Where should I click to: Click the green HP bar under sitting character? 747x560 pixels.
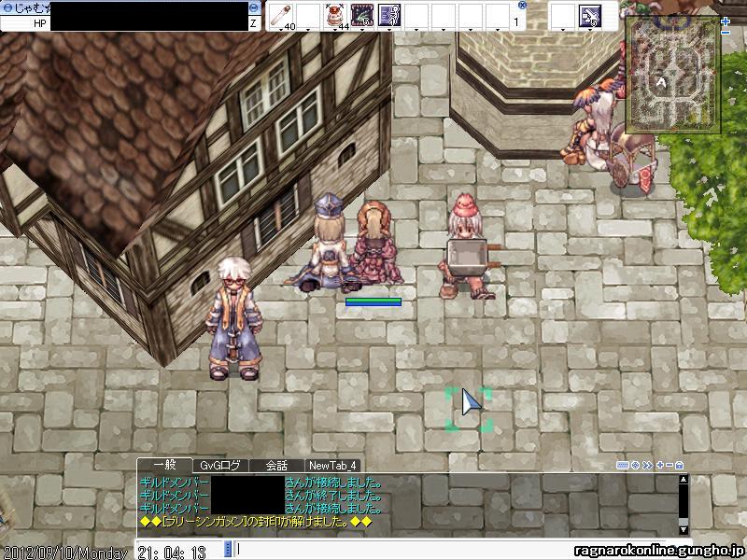[x=373, y=301]
